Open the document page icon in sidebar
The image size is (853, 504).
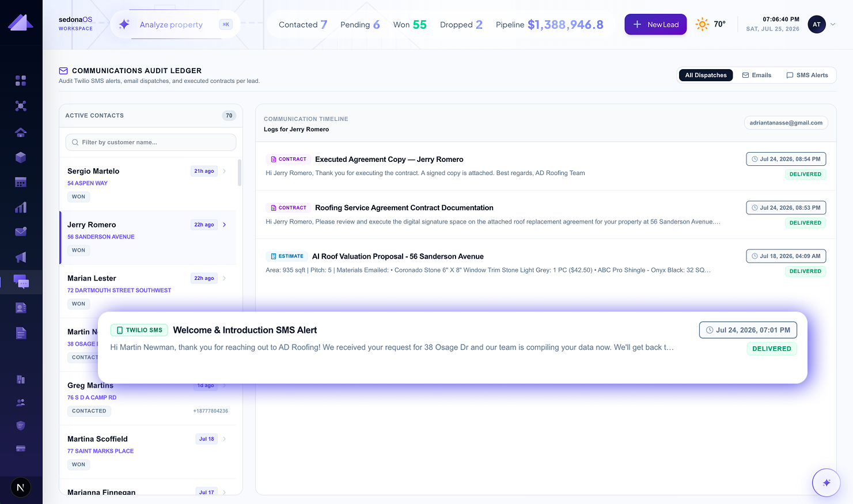click(21, 333)
